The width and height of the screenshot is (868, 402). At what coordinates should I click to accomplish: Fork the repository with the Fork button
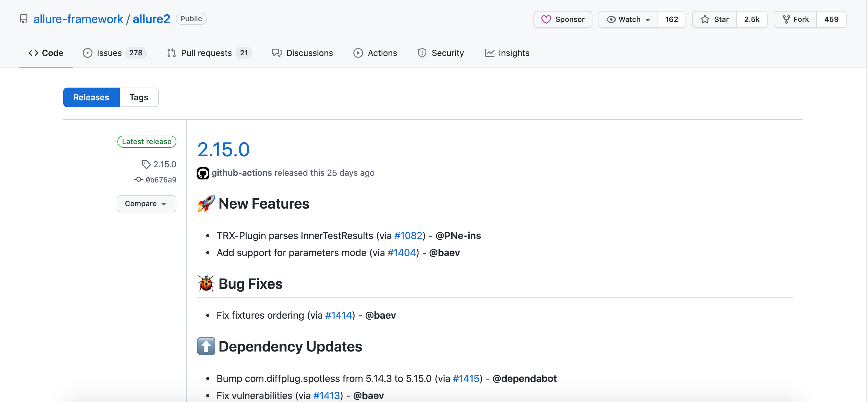tap(795, 19)
